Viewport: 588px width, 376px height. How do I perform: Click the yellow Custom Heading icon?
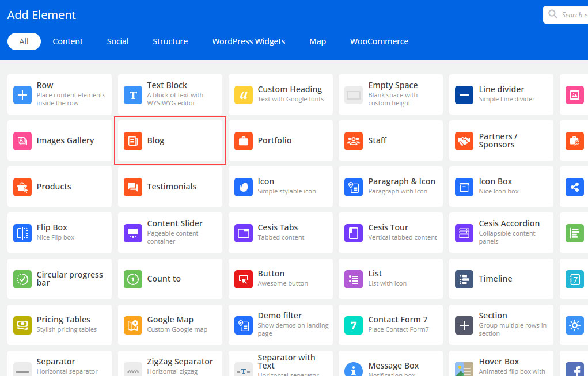click(244, 94)
